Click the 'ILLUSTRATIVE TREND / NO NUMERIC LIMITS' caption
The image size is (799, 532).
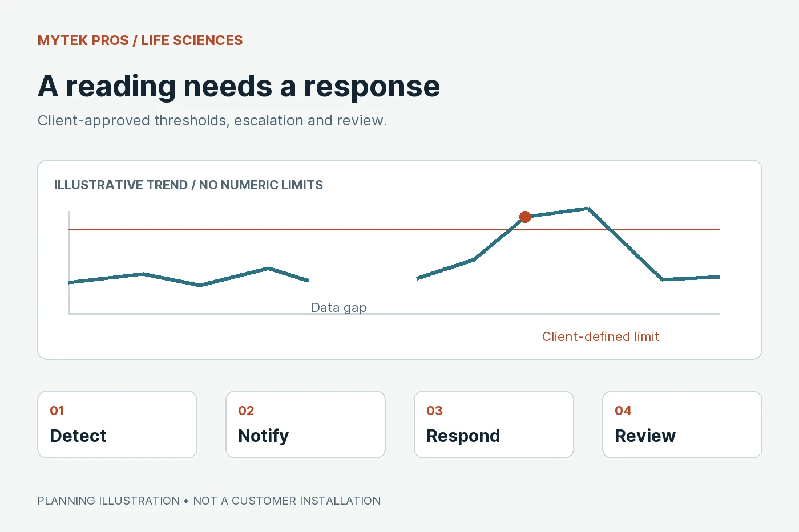[x=188, y=185]
